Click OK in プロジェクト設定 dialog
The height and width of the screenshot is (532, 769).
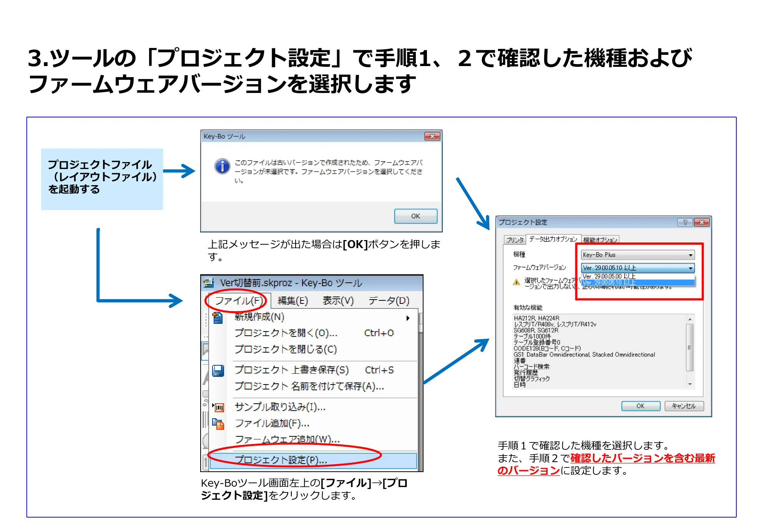(641, 406)
